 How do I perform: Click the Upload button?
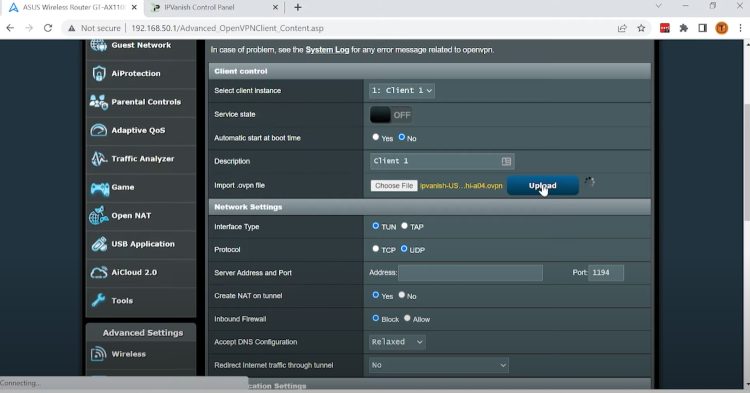(x=542, y=186)
